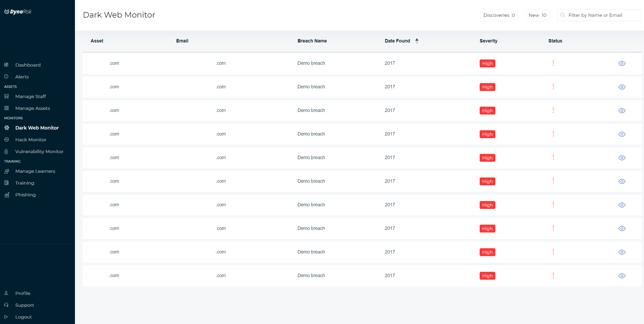Click the Severity column header

488,41
